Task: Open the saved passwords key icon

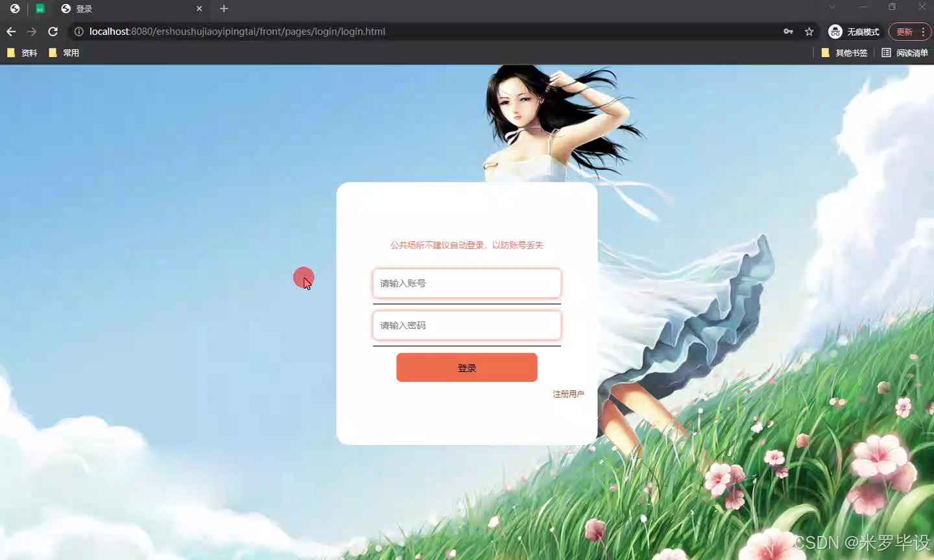Action: point(788,31)
